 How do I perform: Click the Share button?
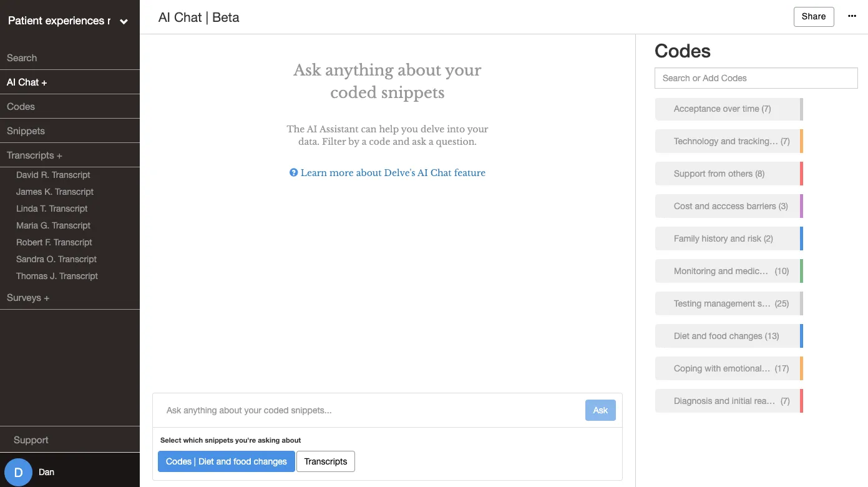[x=814, y=17]
